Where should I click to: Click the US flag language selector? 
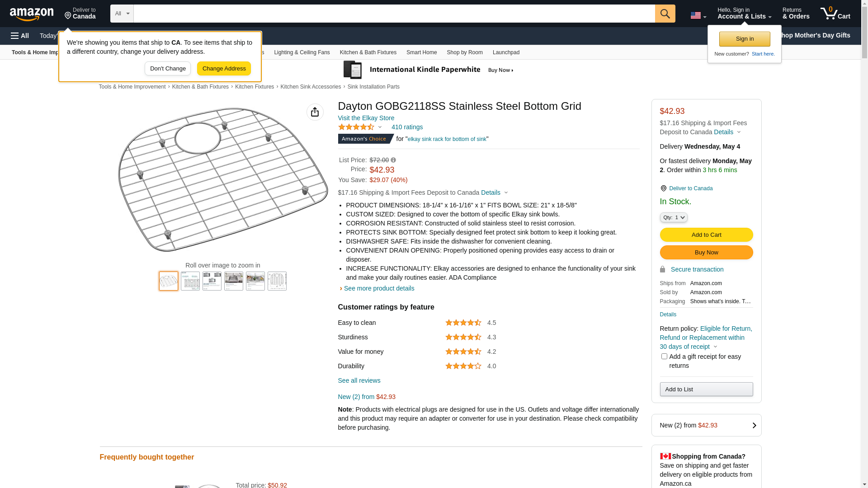[698, 15]
